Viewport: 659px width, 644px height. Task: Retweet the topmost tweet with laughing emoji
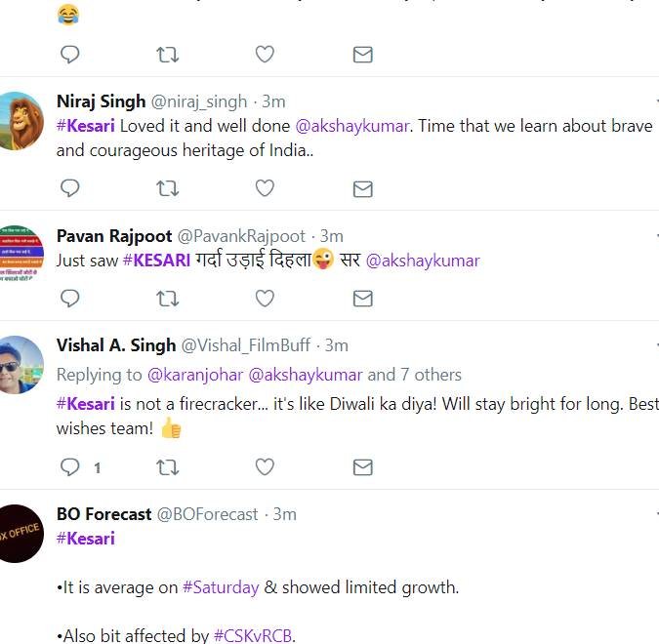click(x=167, y=55)
